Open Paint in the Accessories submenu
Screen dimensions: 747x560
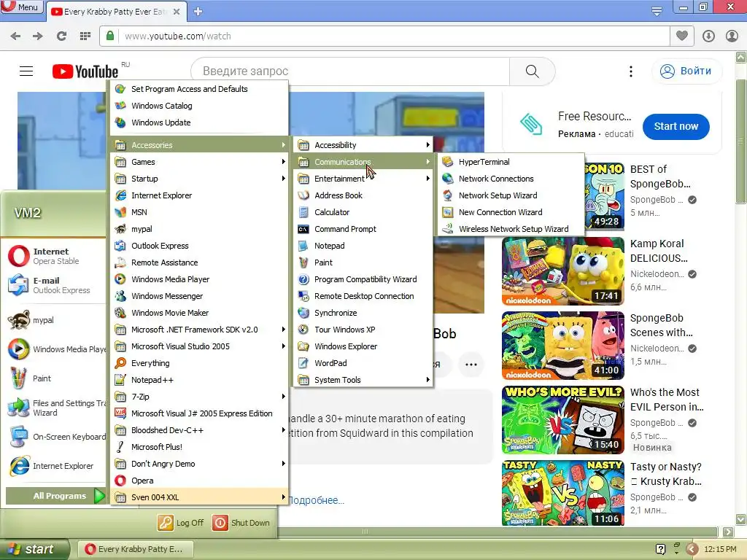pos(363,262)
